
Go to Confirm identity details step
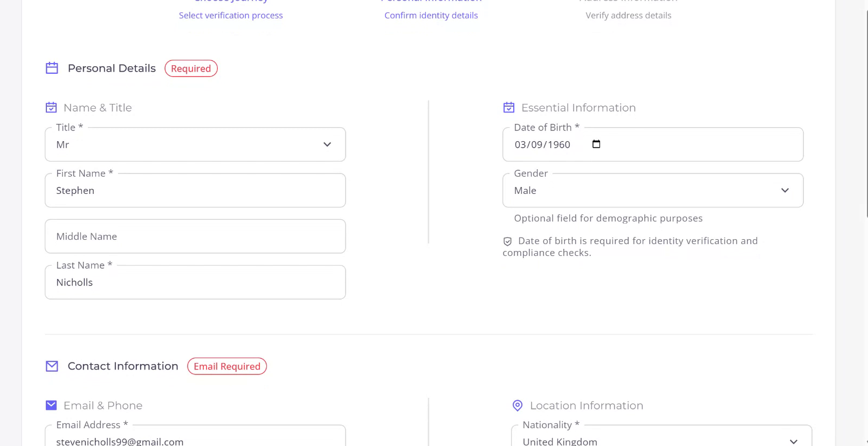point(431,15)
